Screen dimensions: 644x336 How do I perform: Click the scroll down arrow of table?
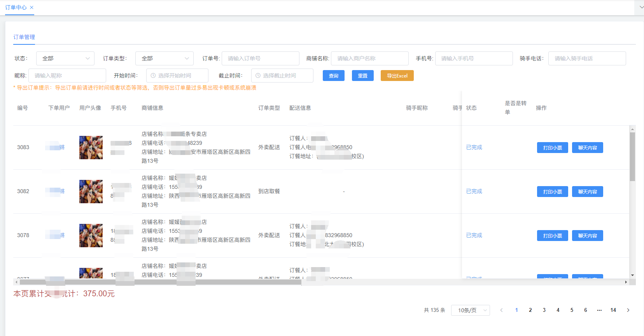tap(632, 275)
